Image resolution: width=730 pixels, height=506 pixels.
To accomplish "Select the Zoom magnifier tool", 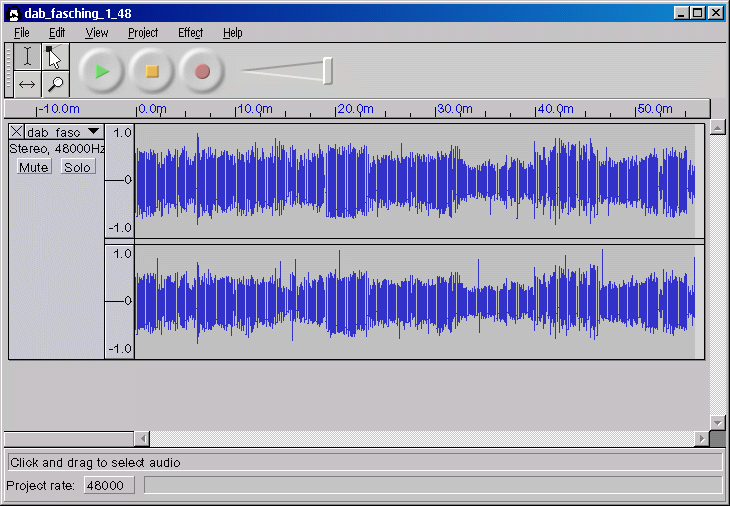I will point(55,84).
